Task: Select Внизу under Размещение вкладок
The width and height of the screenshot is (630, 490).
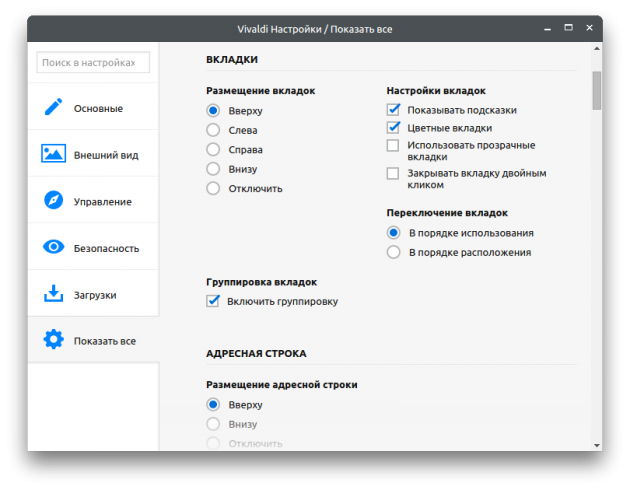Action: (213, 169)
